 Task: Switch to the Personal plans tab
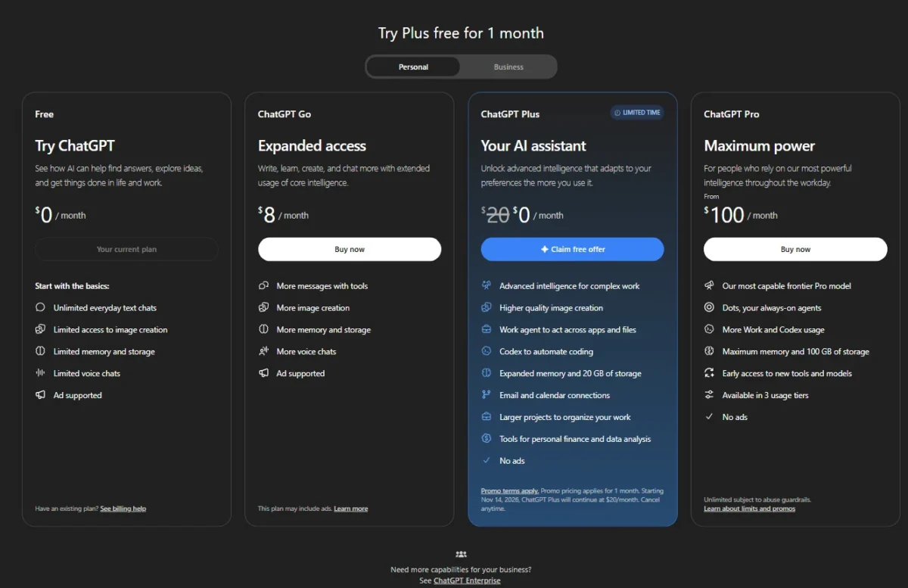click(413, 67)
